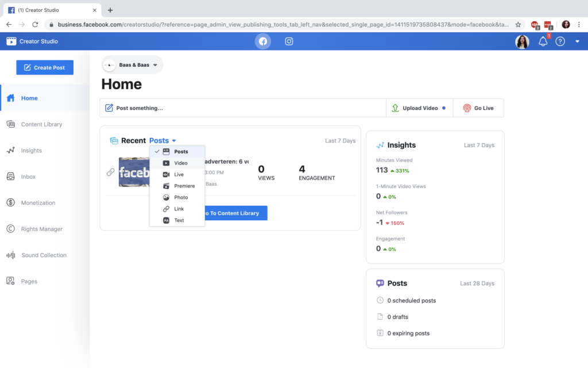The width and height of the screenshot is (588, 368).
Task: Click the Last 7 Days label in Recent Posts
Action: point(340,141)
